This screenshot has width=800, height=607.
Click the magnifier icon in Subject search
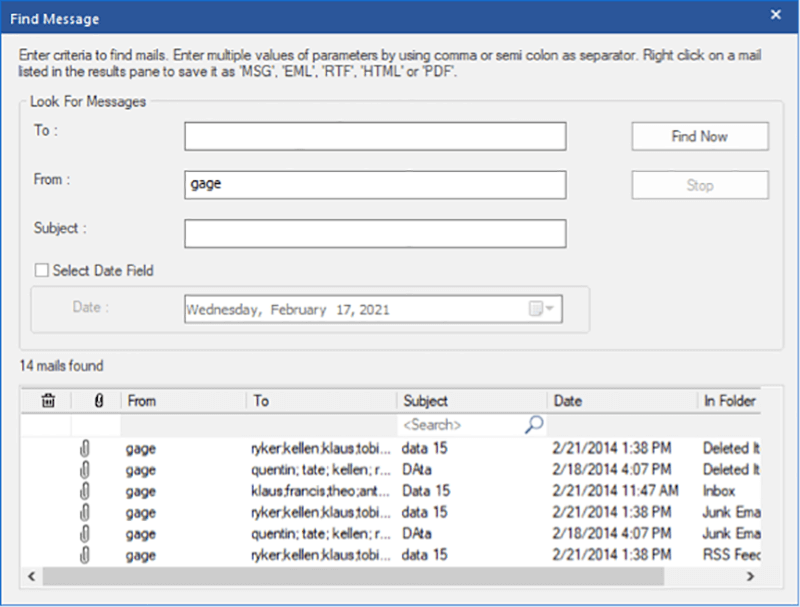(534, 425)
